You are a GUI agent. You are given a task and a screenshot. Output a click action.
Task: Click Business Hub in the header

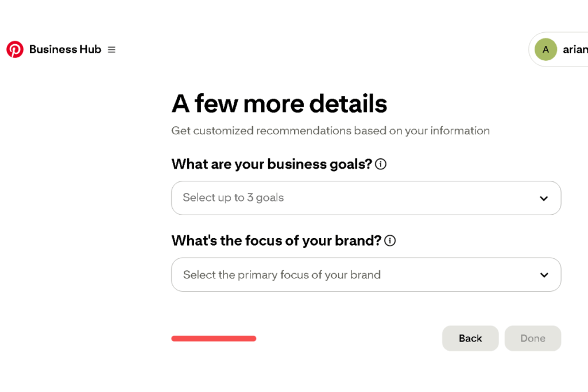click(65, 49)
